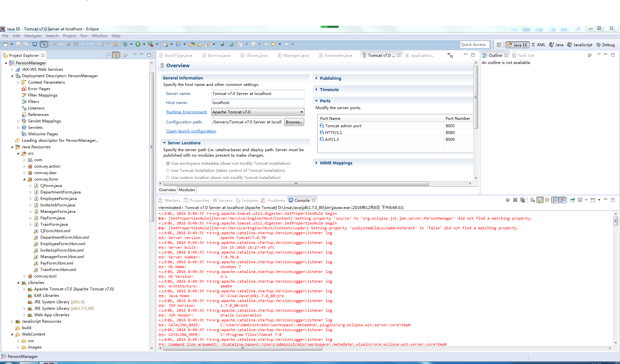The height and width of the screenshot is (364, 620).
Task: Click the Open Web Browser globe icon
Action: pos(222,45)
